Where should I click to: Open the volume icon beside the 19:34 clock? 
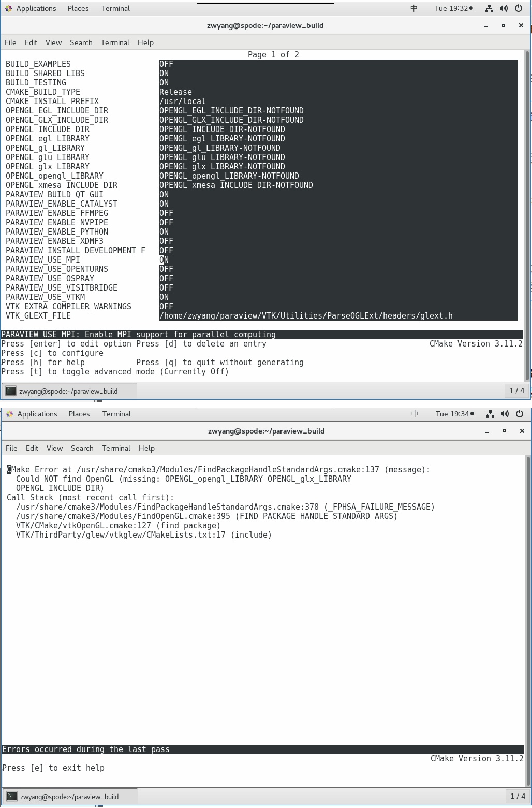(505, 414)
